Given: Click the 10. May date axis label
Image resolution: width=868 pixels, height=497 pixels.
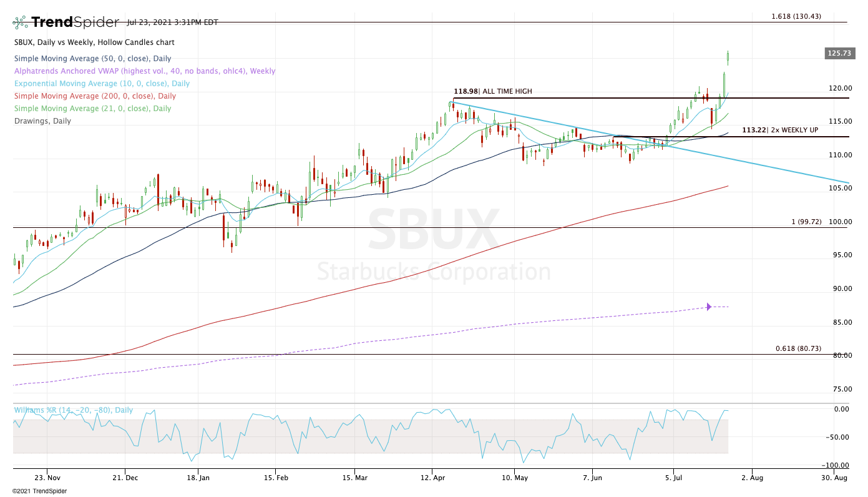Looking at the screenshot, I should (514, 478).
